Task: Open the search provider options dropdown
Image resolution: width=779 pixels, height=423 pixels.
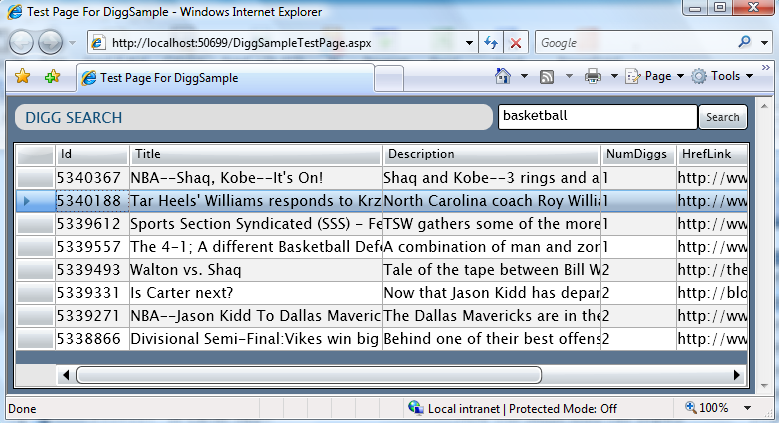Action: click(765, 43)
